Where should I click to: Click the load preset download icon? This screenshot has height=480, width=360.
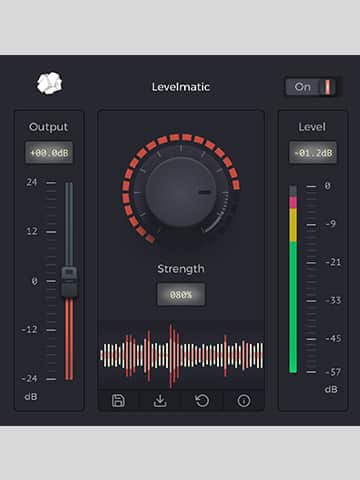[160, 400]
